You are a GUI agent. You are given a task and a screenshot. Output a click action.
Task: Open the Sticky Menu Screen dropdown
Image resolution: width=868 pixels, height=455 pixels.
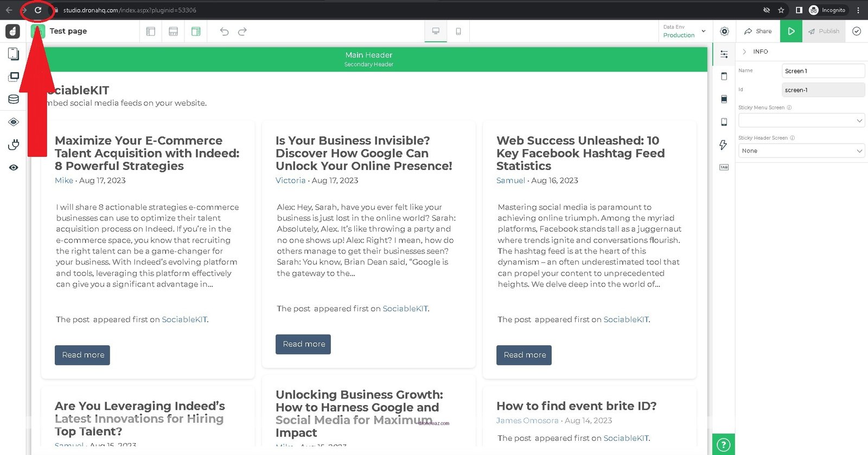[x=801, y=121]
